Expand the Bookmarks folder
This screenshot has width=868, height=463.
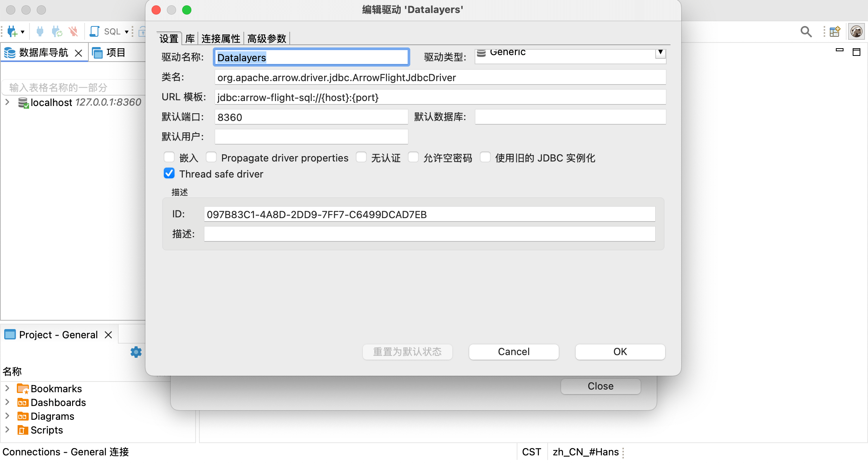pos(7,388)
